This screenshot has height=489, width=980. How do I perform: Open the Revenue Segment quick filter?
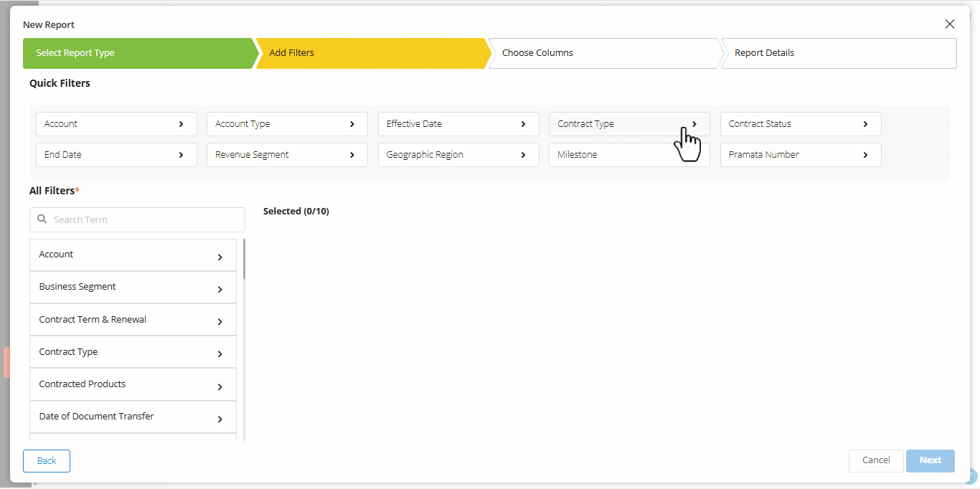(287, 155)
